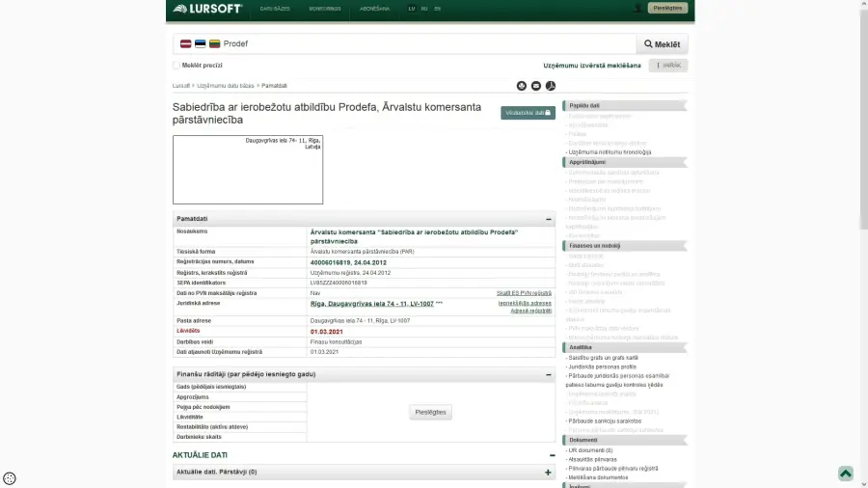
Task: Click the PDF export icon
Action: click(x=551, y=86)
